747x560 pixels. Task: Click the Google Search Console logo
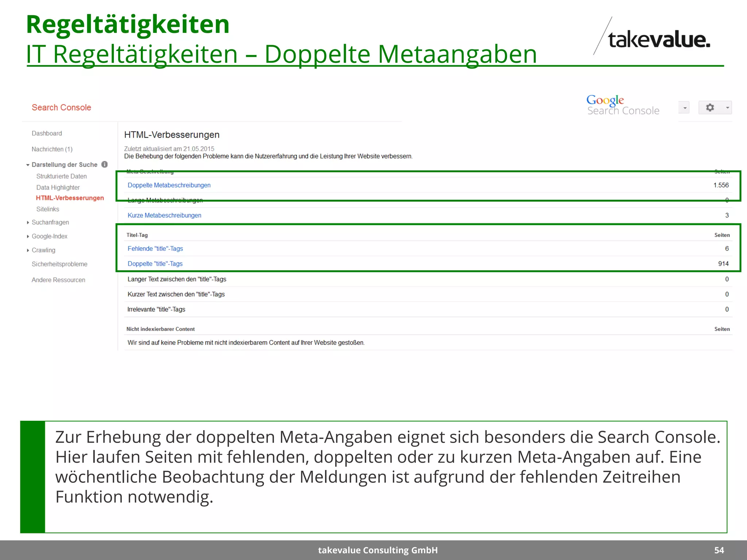pyautogui.click(x=623, y=105)
